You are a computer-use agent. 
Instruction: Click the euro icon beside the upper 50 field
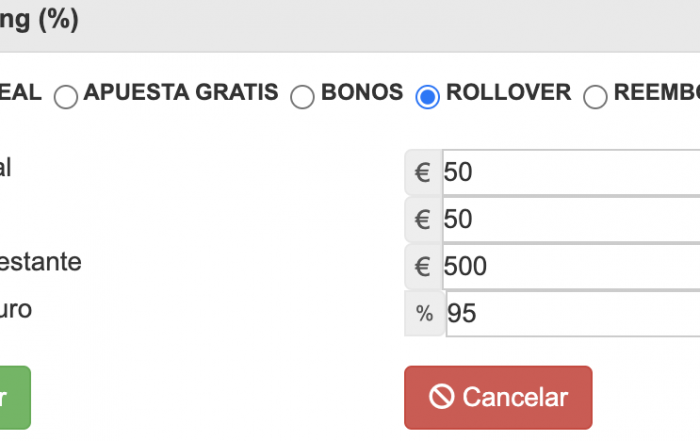pos(423,172)
